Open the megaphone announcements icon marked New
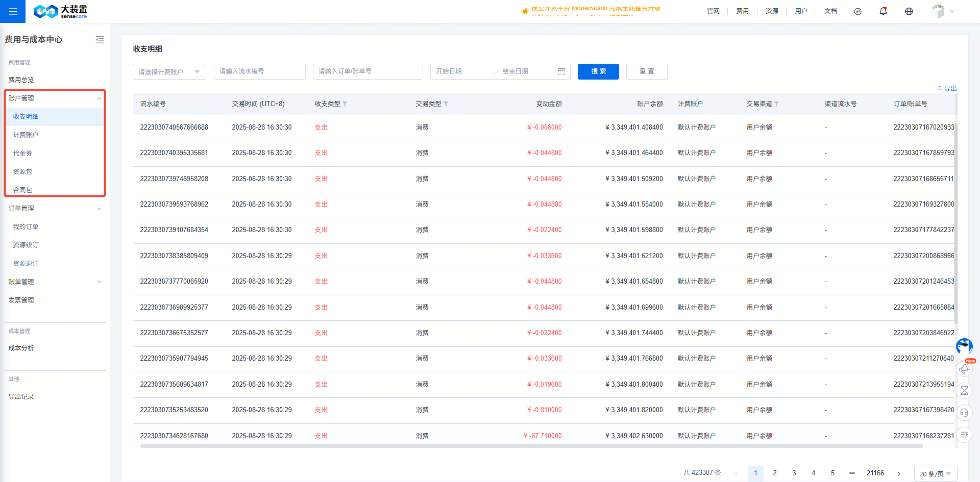 click(x=964, y=368)
